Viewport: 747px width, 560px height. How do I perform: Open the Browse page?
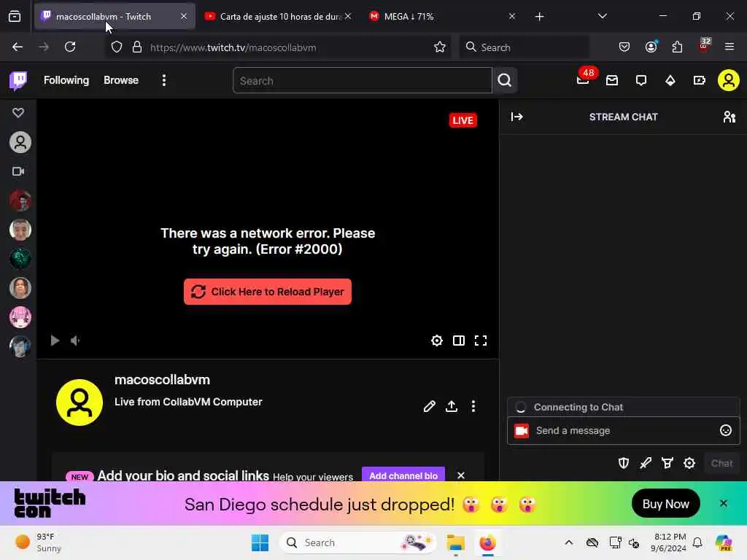pos(121,80)
